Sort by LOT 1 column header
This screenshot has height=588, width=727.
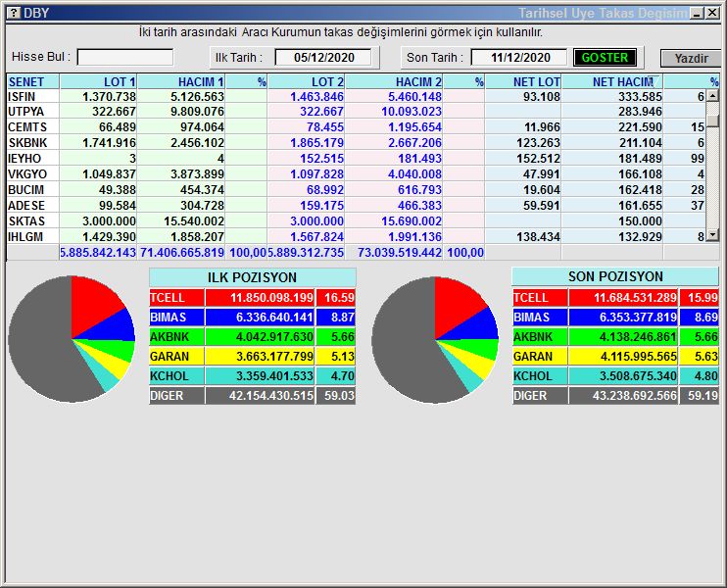[98, 82]
